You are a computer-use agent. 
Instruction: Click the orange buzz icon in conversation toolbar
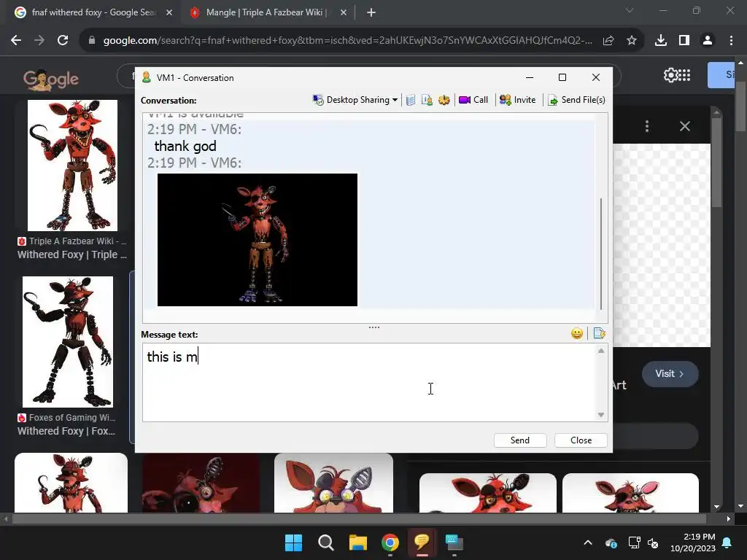[444, 100]
